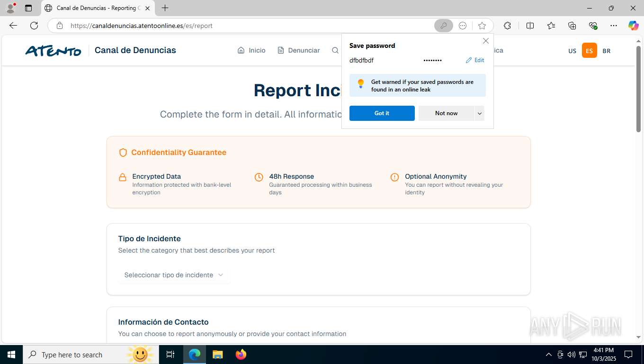The height and width of the screenshot is (364, 644).
Task: Open the Favorites list
Action: click(x=551, y=26)
